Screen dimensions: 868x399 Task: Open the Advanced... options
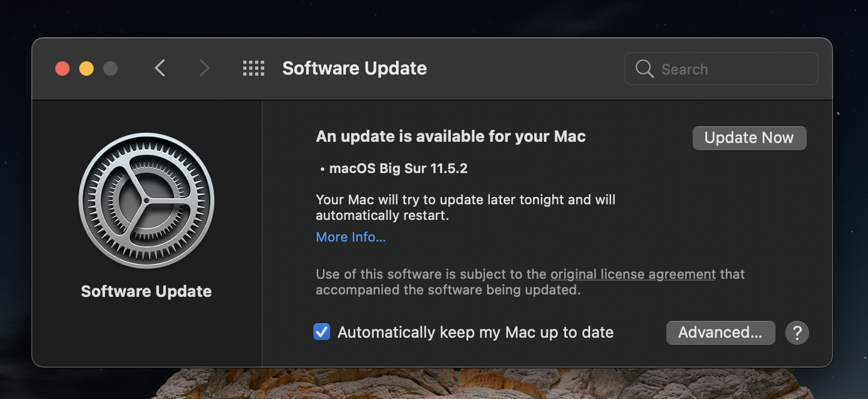pos(720,332)
